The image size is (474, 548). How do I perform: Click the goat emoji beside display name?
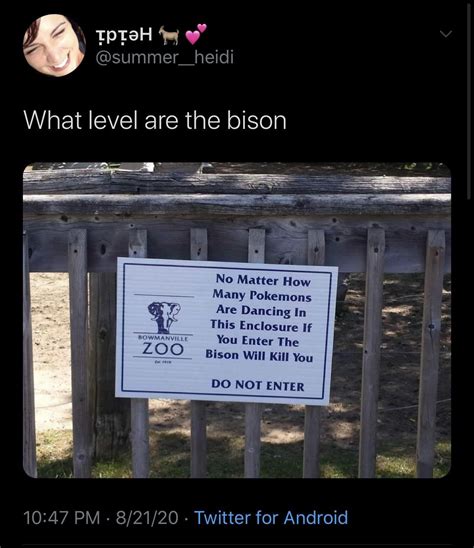point(169,36)
